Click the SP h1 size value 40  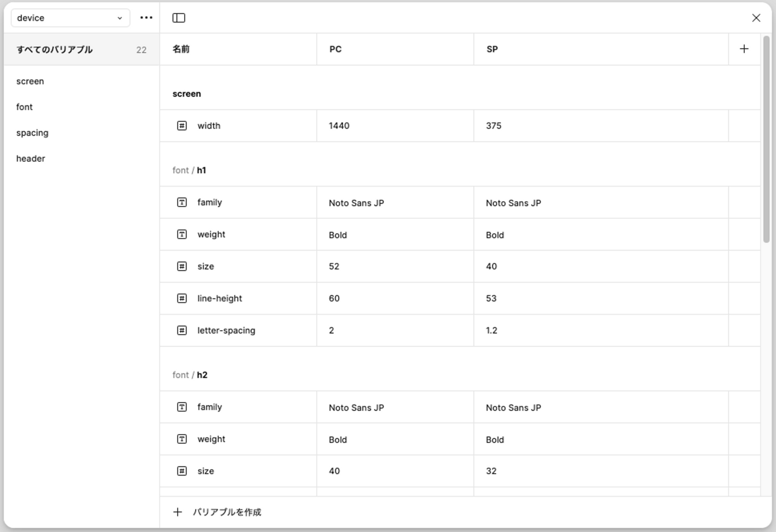pyautogui.click(x=491, y=266)
